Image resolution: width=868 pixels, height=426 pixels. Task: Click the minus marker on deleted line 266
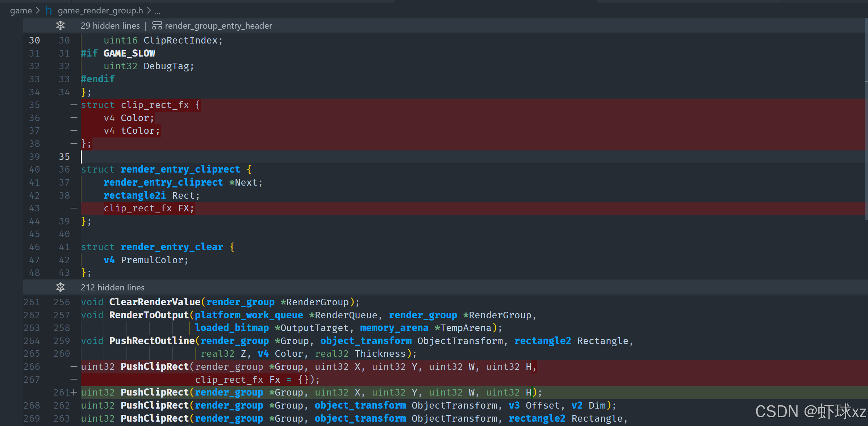74,367
